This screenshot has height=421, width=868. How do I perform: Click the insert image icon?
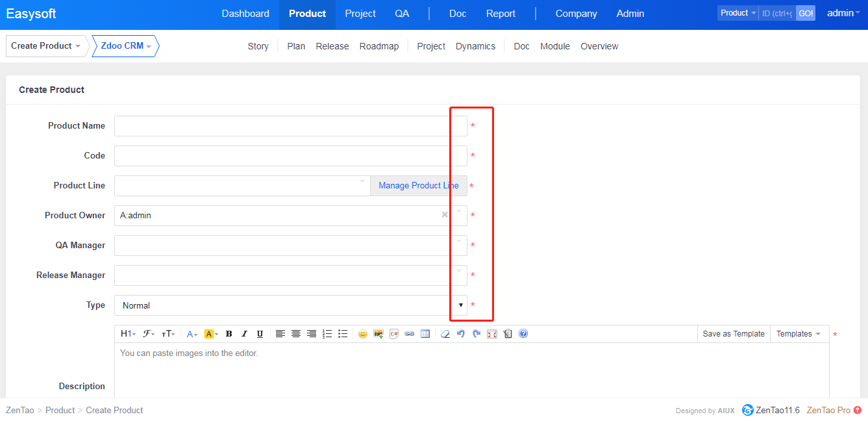point(378,334)
